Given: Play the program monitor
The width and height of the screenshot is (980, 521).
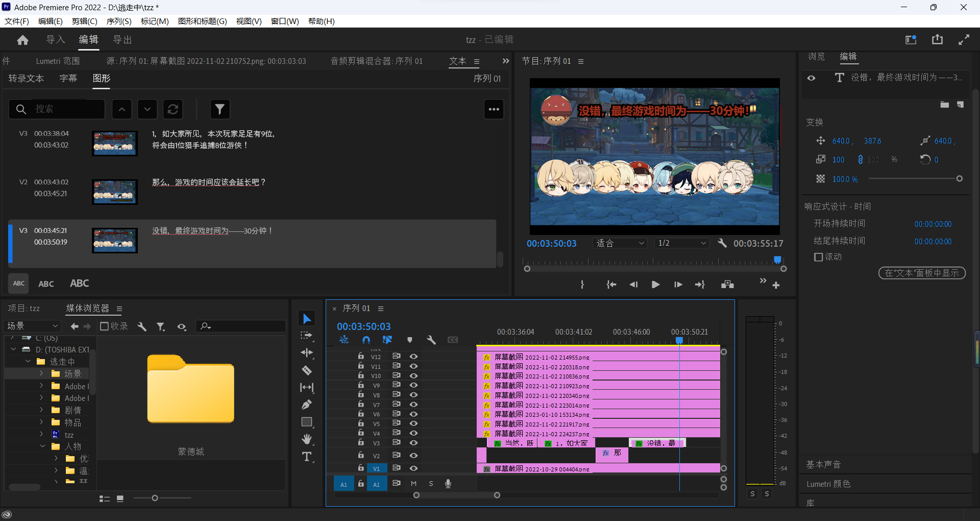Looking at the screenshot, I should click(655, 285).
